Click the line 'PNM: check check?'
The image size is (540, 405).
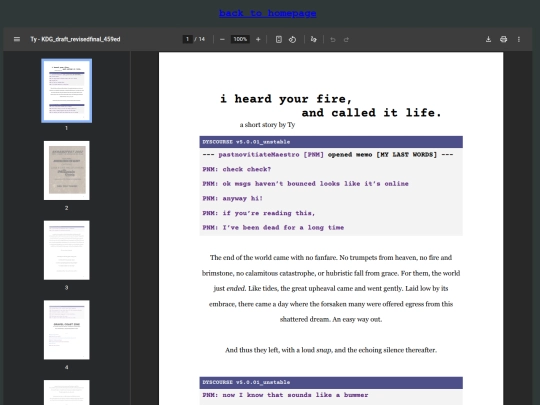coord(237,169)
